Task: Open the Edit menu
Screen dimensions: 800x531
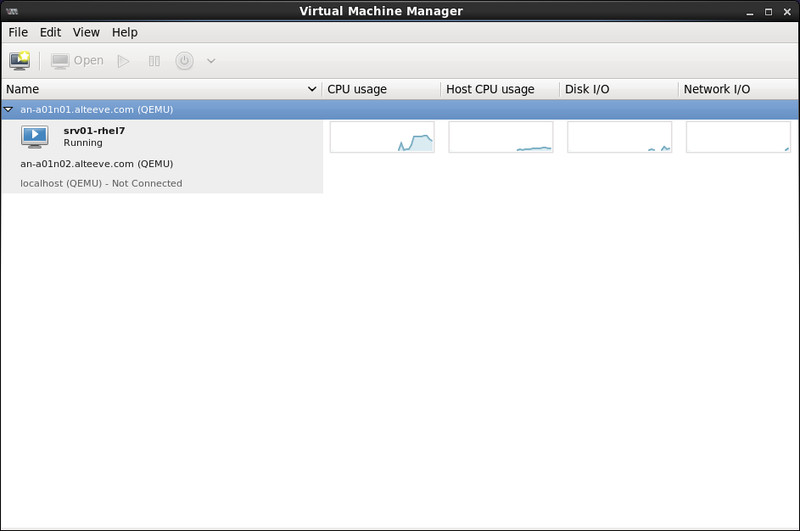Action: click(x=50, y=32)
